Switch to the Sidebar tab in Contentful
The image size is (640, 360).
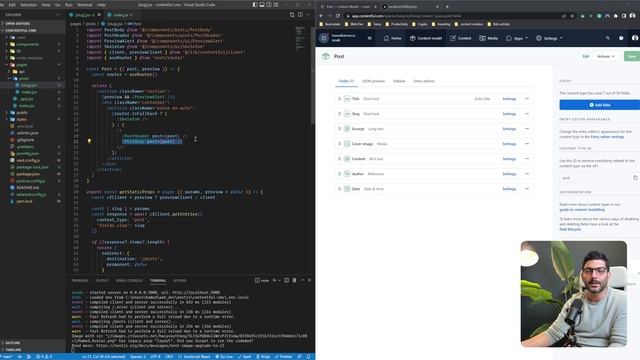click(x=399, y=81)
